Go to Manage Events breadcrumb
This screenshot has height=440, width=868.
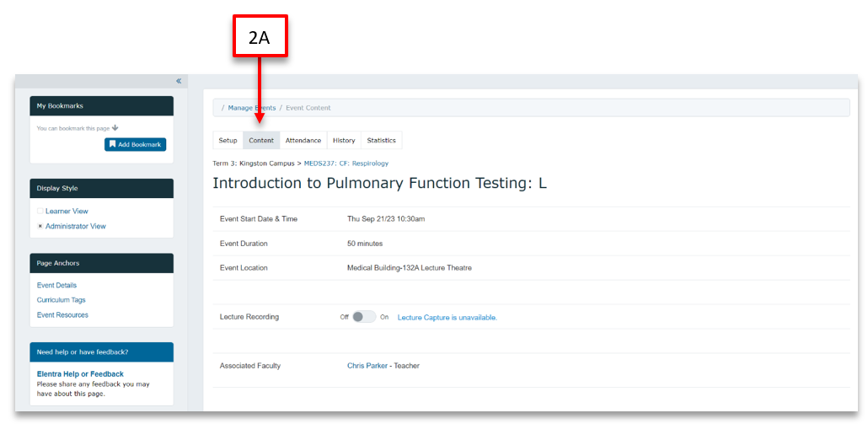click(252, 108)
